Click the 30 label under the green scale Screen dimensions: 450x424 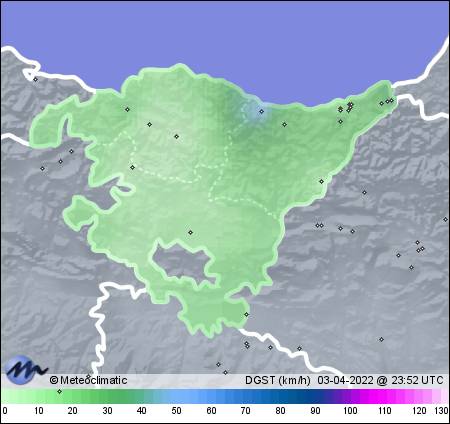pyautogui.click(x=107, y=411)
